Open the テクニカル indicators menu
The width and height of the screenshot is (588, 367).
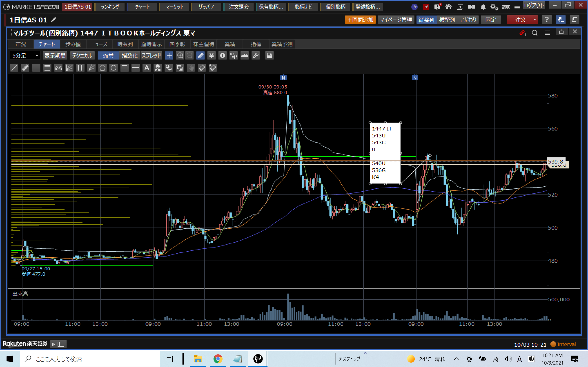[82, 56]
